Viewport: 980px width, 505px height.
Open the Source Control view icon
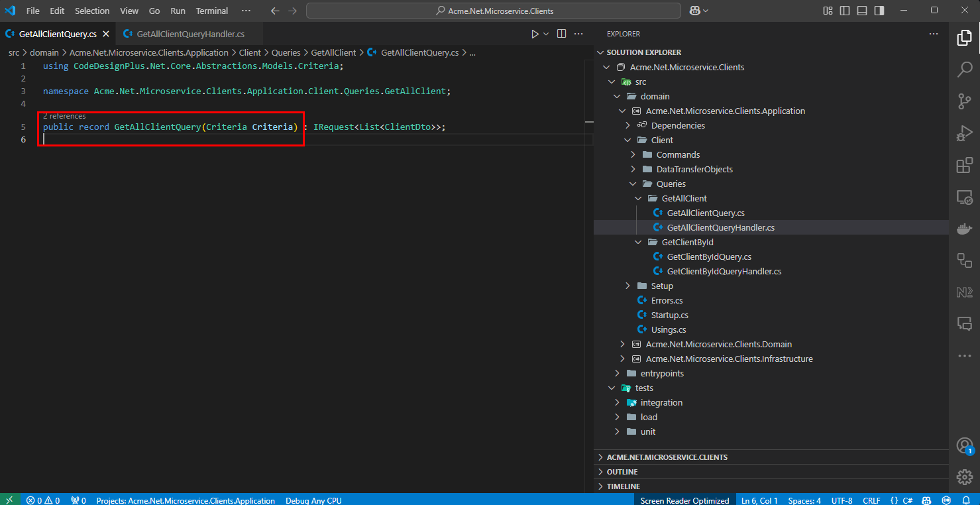coord(964,101)
